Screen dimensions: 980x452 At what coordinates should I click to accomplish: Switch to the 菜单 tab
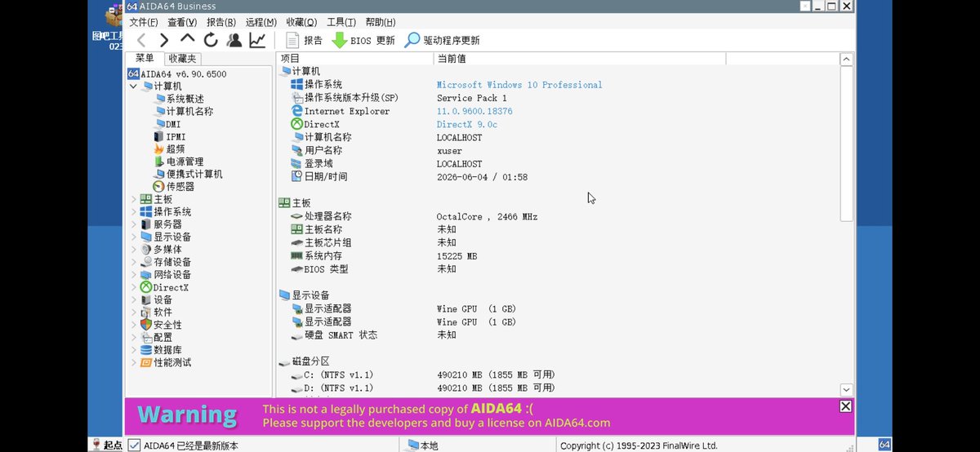[x=145, y=59]
